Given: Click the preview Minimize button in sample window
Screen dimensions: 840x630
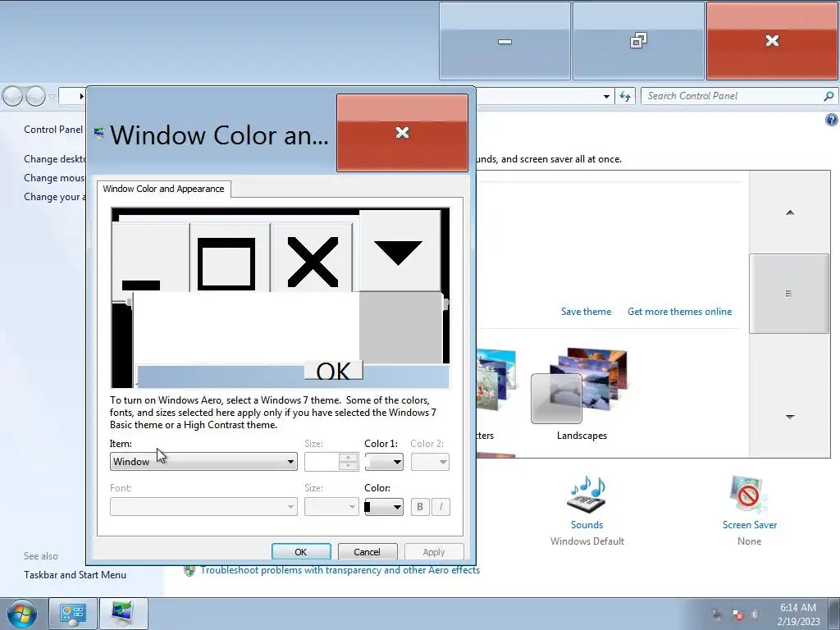Looking at the screenshot, I should (x=151, y=258).
